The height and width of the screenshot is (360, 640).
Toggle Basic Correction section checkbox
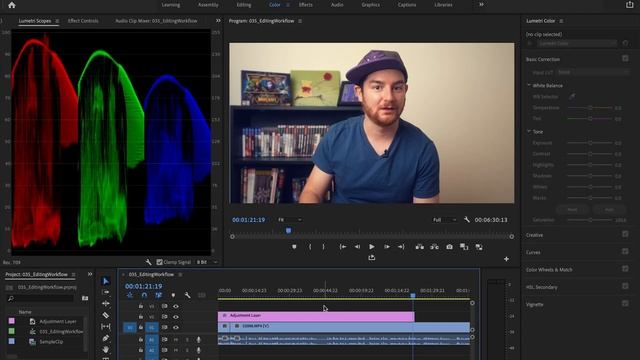click(625, 59)
